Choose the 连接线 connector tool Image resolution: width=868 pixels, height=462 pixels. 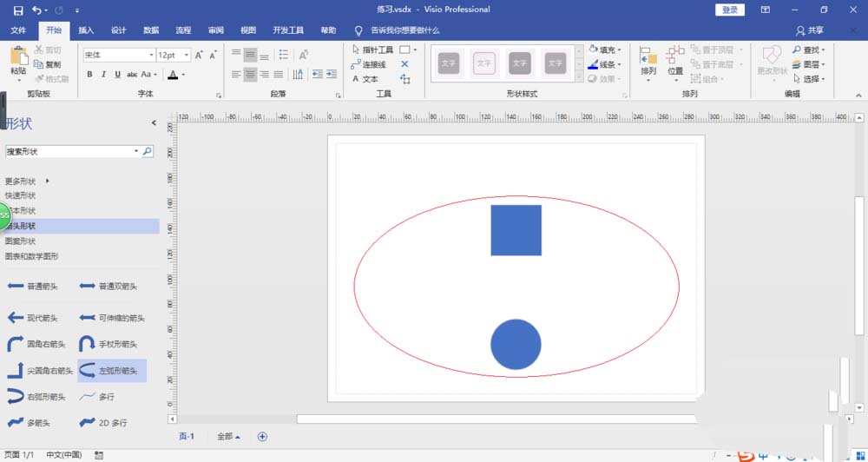[368, 64]
